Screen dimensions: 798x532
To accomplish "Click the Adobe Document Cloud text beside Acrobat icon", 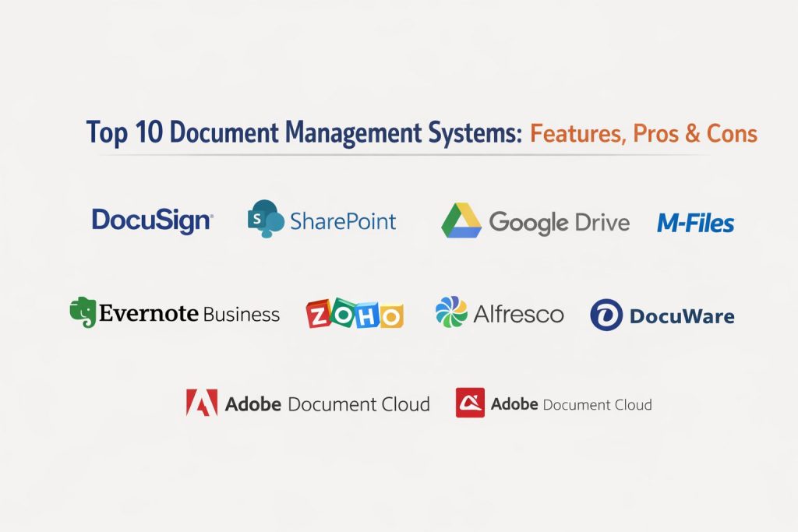I will (x=571, y=404).
